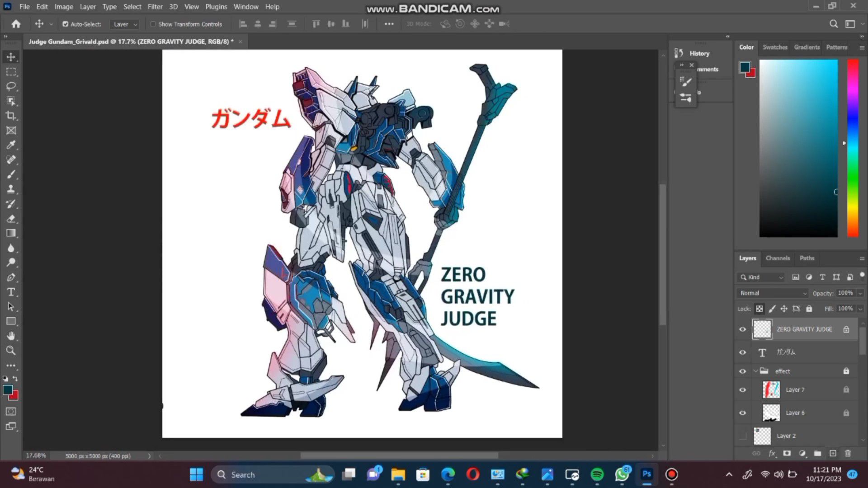Image resolution: width=868 pixels, height=488 pixels.
Task: Hide Layer 7 visibility eye
Action: tap(742, 390)
